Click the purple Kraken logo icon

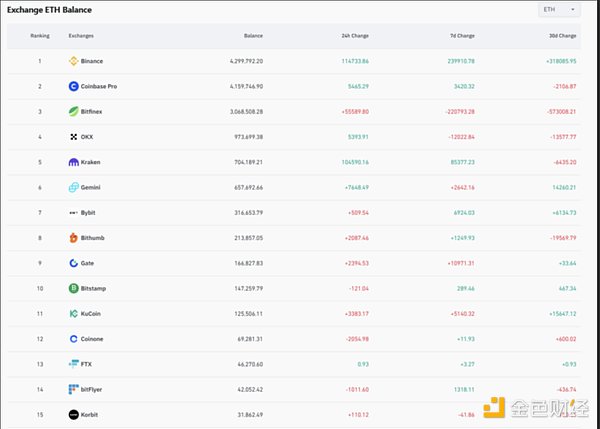pos(73,162)
